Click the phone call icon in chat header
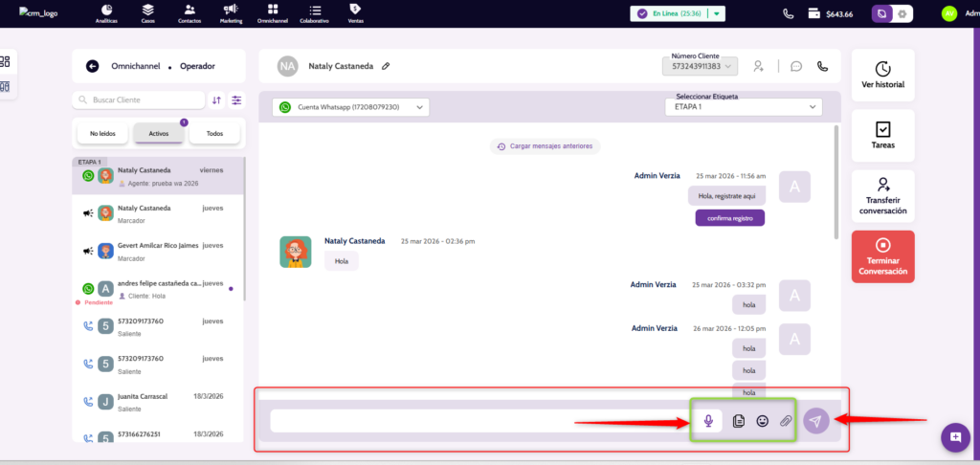980x465 pixels. click(x=821, y=66)
